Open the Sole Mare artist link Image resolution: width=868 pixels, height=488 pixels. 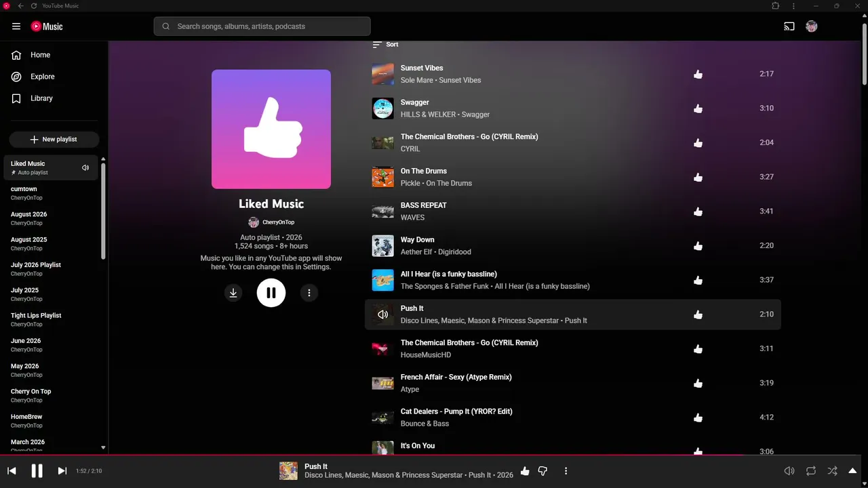tap(416, 80)
